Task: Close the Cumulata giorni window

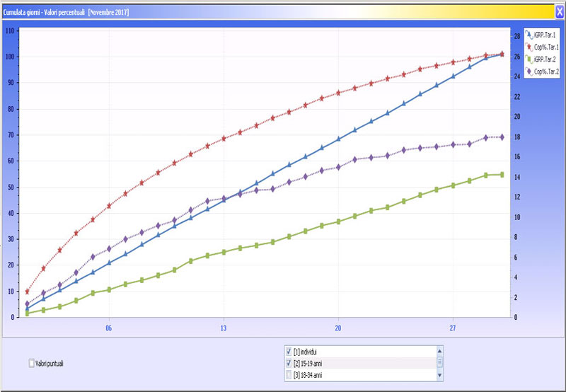Action: coord(559,12)
